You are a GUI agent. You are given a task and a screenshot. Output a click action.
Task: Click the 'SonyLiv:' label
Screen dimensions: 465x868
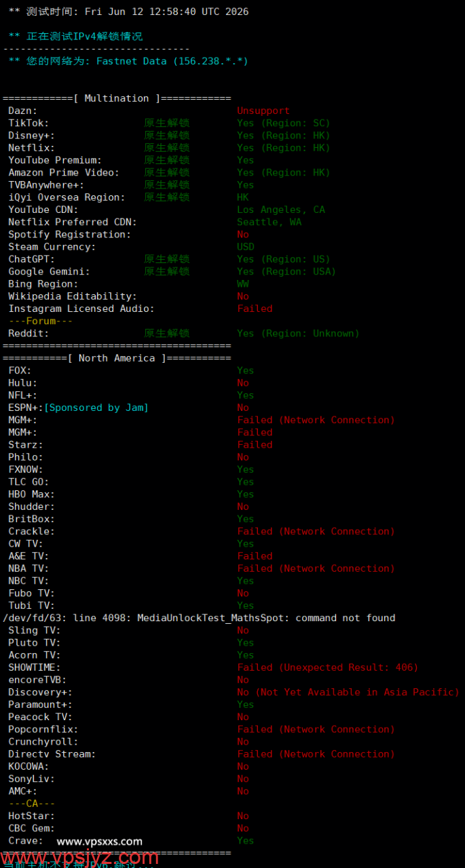(x=31, y=778)
